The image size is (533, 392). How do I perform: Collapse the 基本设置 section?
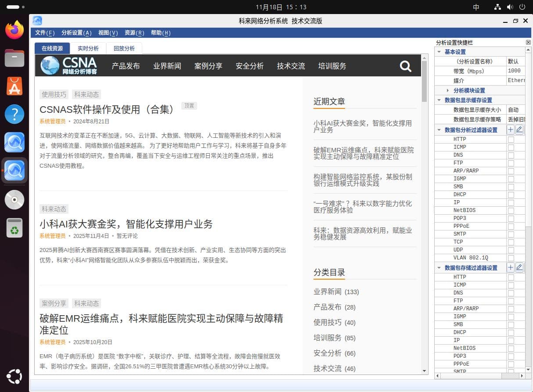pyautogui.click(x=439, y=52)
